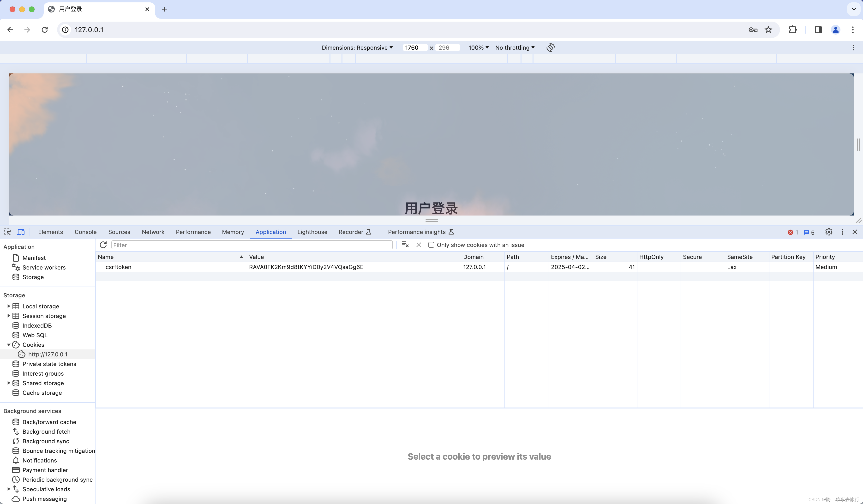This screenshot has height=504, width=863.
Task: Expand Shared storage tree item
Action: pos(9,383)
